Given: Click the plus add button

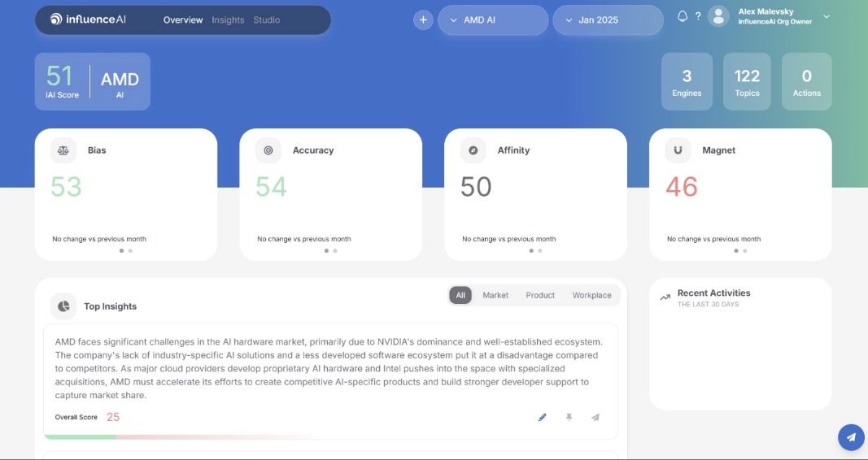Looking at the screenshot, I should point(423,20).
